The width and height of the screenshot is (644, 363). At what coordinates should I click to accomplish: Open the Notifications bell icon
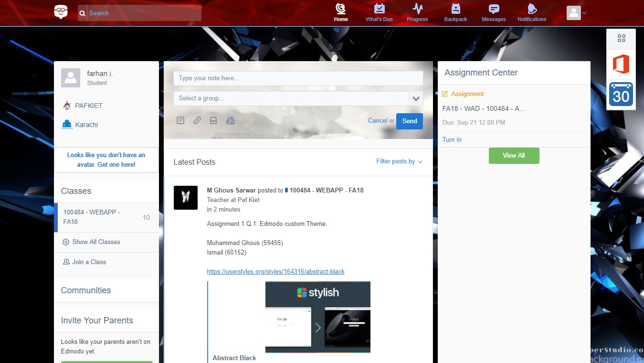click(531, 12)
